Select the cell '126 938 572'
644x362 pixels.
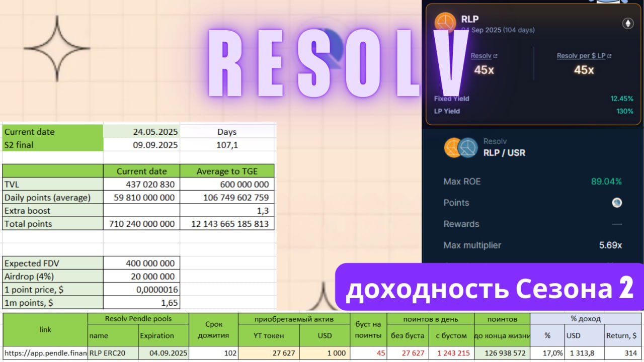502,353
